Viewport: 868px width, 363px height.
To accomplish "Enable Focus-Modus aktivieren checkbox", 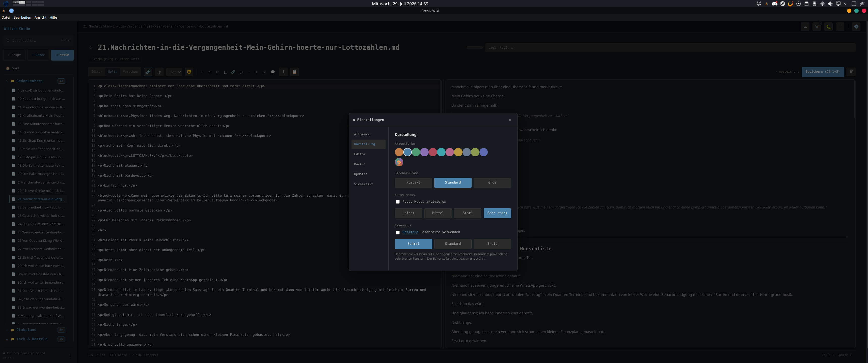I will coord(398,202).
